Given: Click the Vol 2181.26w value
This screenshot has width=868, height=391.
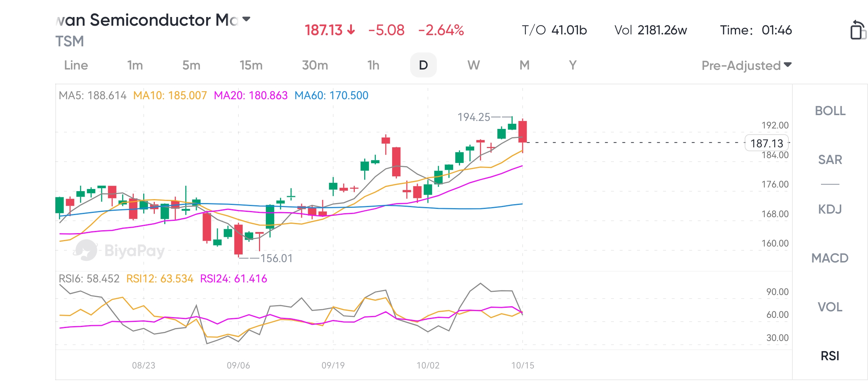Looking at the screenshot, I should 651,30.
